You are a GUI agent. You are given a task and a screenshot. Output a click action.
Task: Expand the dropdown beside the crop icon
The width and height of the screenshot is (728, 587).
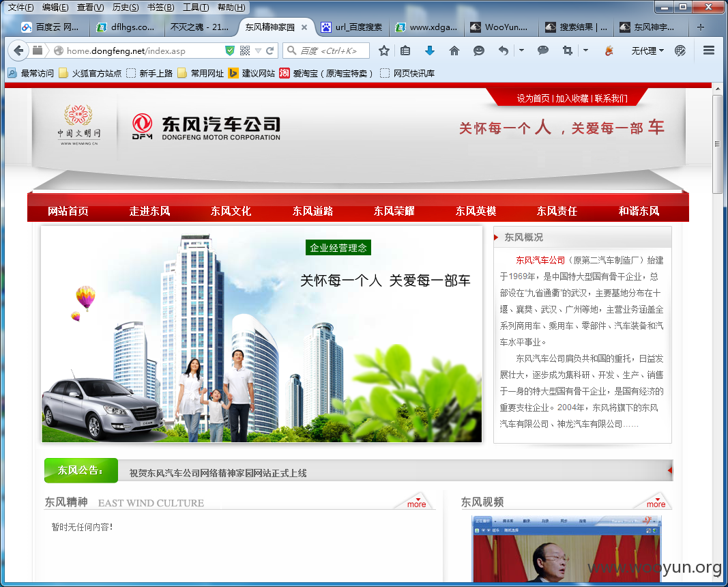(585, 50)
